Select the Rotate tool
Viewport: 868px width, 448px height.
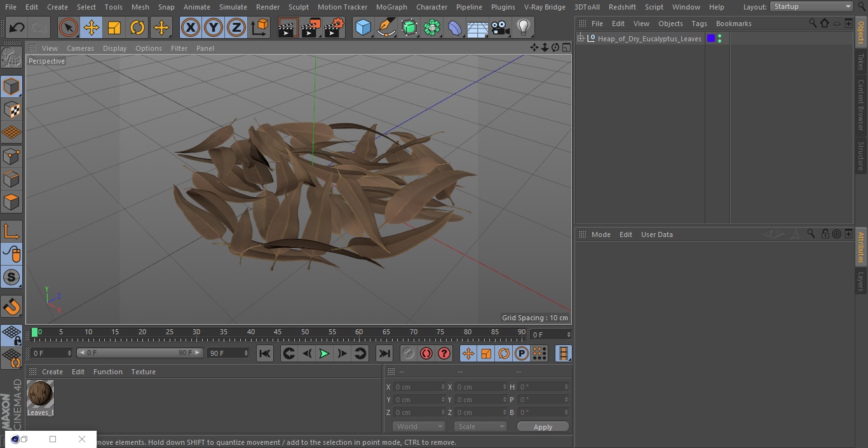[137, 28]
